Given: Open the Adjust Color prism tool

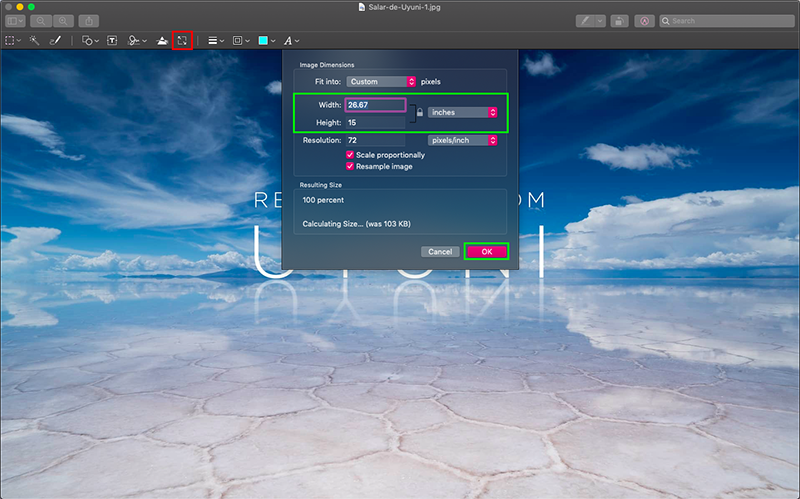Looking at the screenshot, I should (x=162, y=41).
